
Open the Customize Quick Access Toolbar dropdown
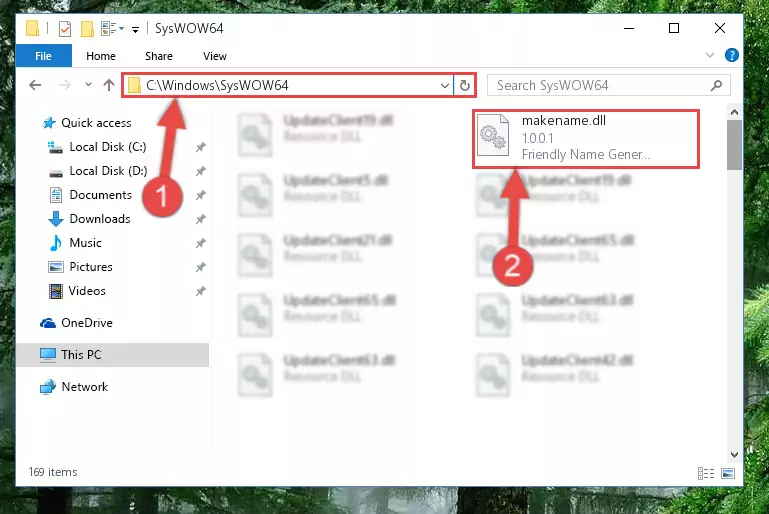point(135,29)
